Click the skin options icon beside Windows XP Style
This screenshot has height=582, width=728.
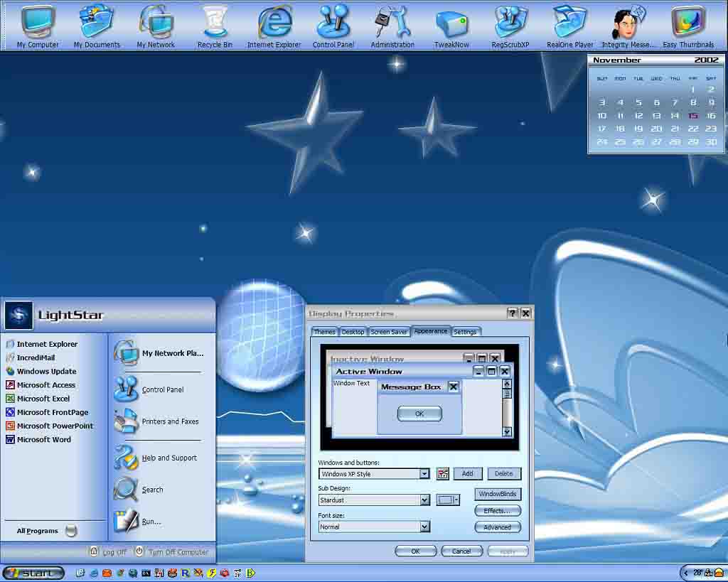coord(443,474)
